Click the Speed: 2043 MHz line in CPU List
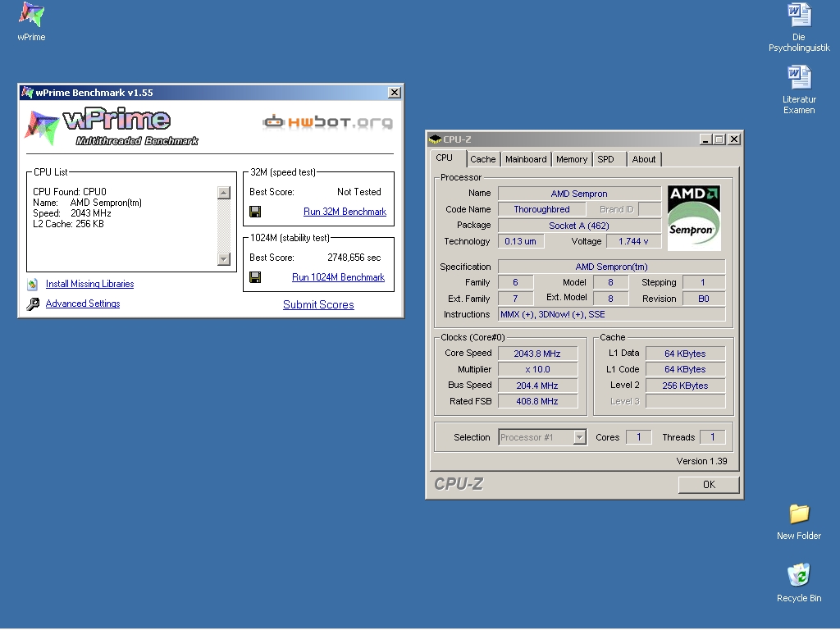This screenshot has height=630, width=840. (x=72, y=213)
